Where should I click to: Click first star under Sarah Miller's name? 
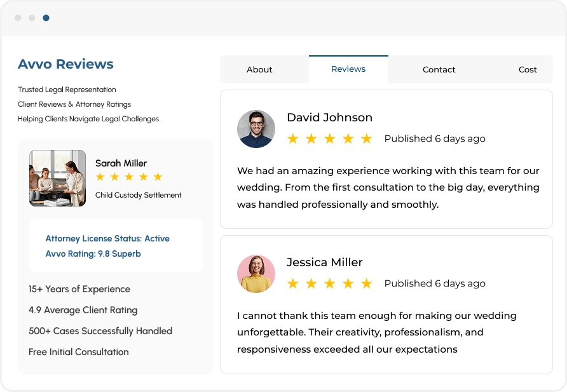pyautogui.click(x=100, y=177)
